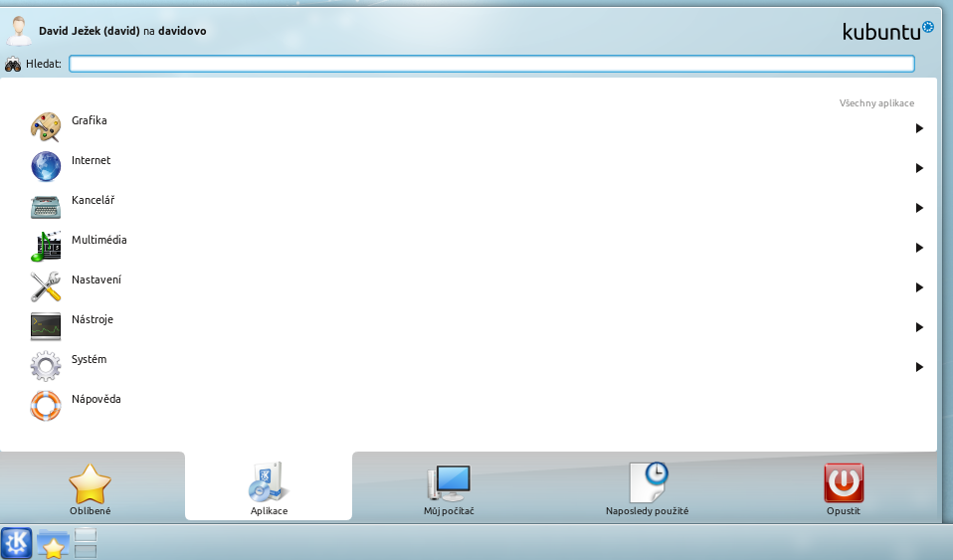The height and width of the screenshot is (560, 953).
Task: Click the user avatar picture for David Ježek
Action: 19,30
